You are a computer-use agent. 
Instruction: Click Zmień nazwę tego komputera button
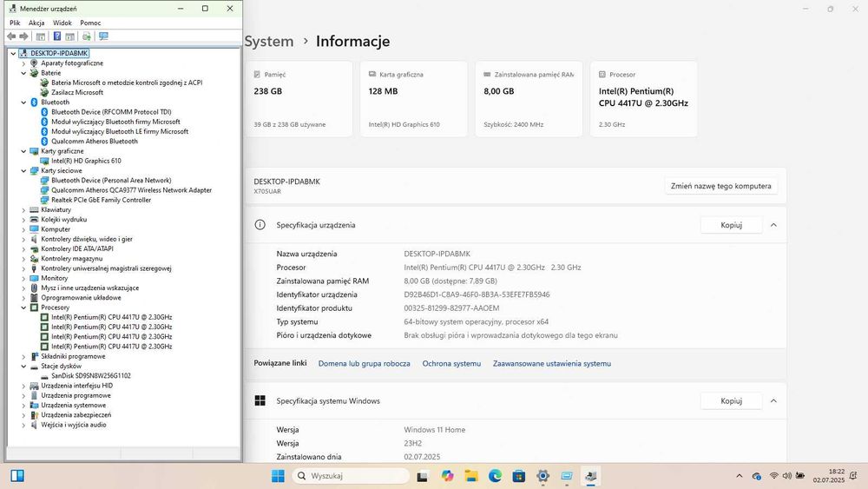720,186
